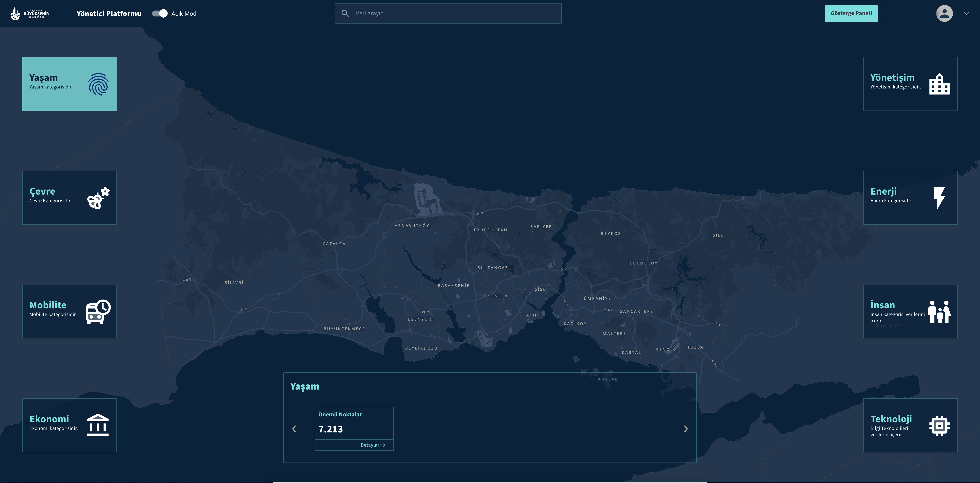980x483 pixels.
Task: Click the Mobilite bus clock icon
Action: pos(99,312)
